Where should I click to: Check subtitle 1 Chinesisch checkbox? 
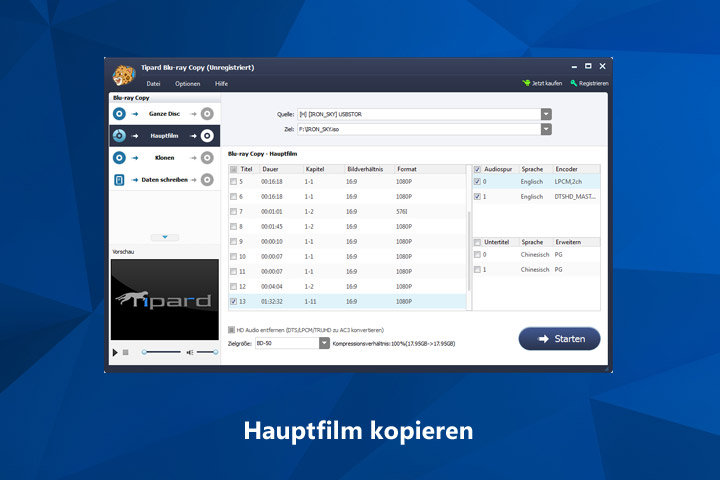pos(477,270)
